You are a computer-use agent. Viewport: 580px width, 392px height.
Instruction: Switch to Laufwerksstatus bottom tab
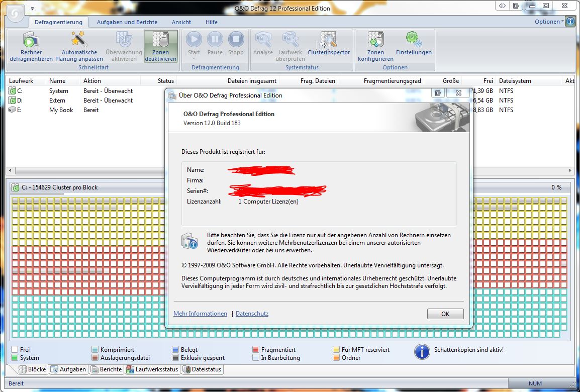[152, 369]
